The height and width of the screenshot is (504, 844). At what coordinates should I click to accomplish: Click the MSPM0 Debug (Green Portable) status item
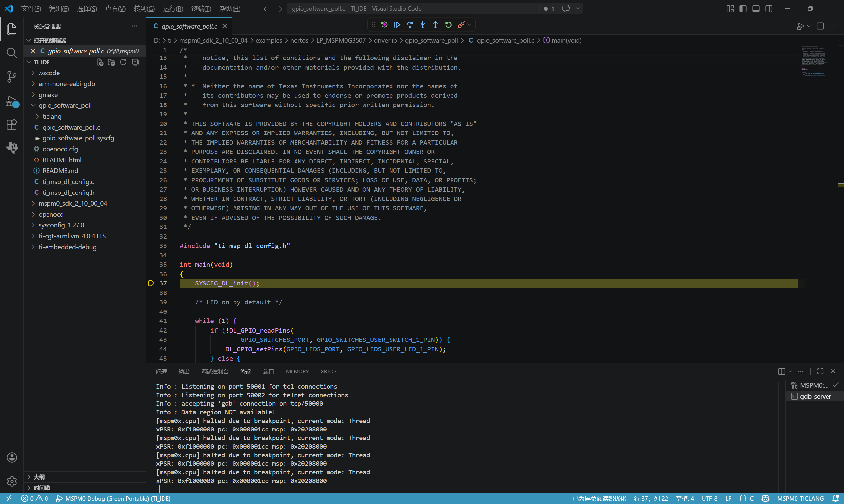[113, 498]
